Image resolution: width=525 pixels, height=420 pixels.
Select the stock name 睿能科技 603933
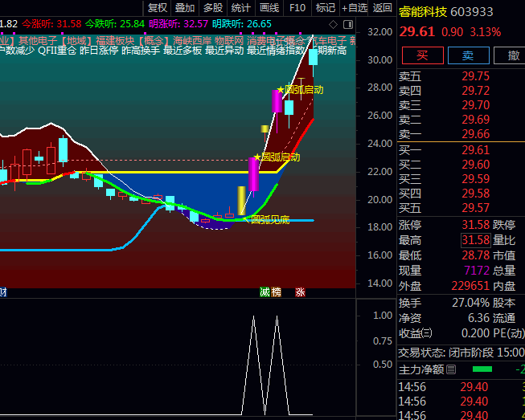click(445, 12)
